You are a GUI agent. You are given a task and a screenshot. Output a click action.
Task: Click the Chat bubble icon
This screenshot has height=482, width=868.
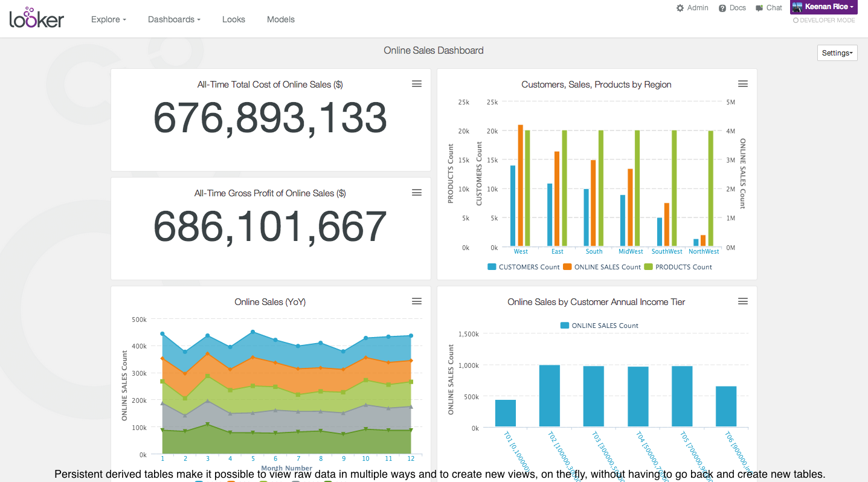759,8
